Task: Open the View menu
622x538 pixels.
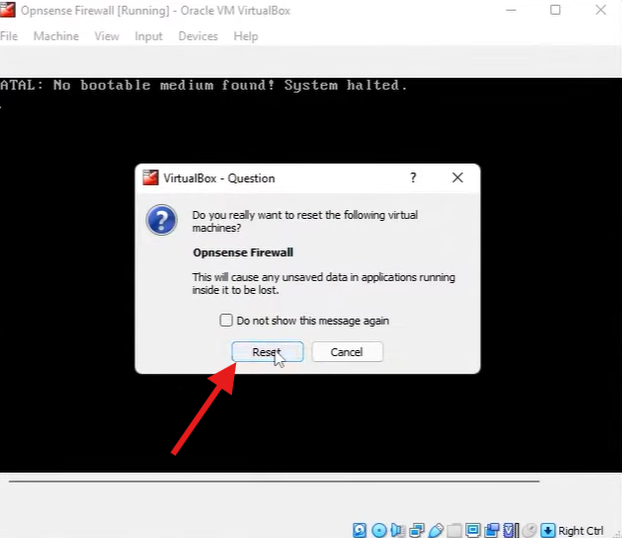Action: (x=106, y=36)
